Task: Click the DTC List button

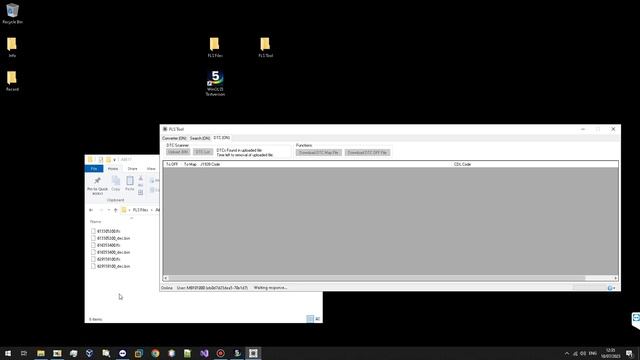Action: click(203, 152)
